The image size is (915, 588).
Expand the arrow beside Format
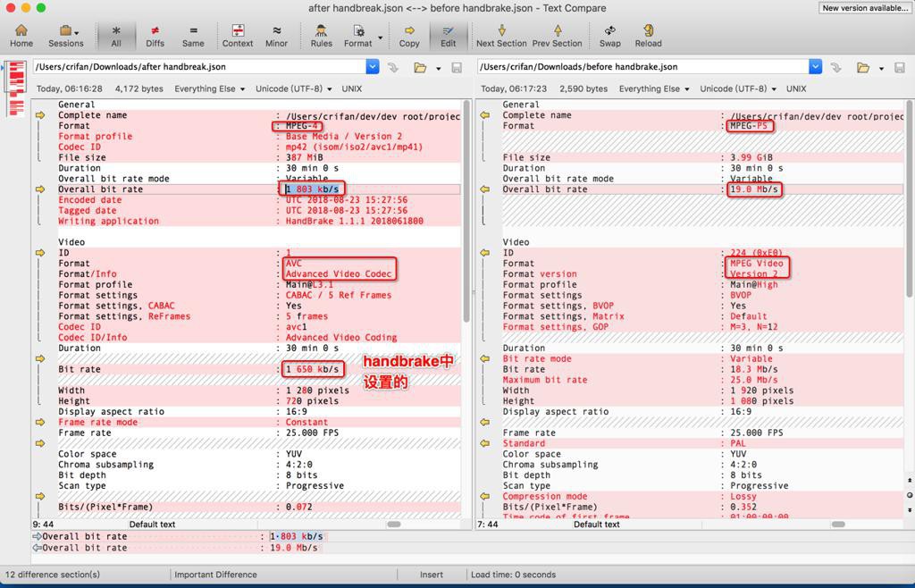tap(381, 38)
